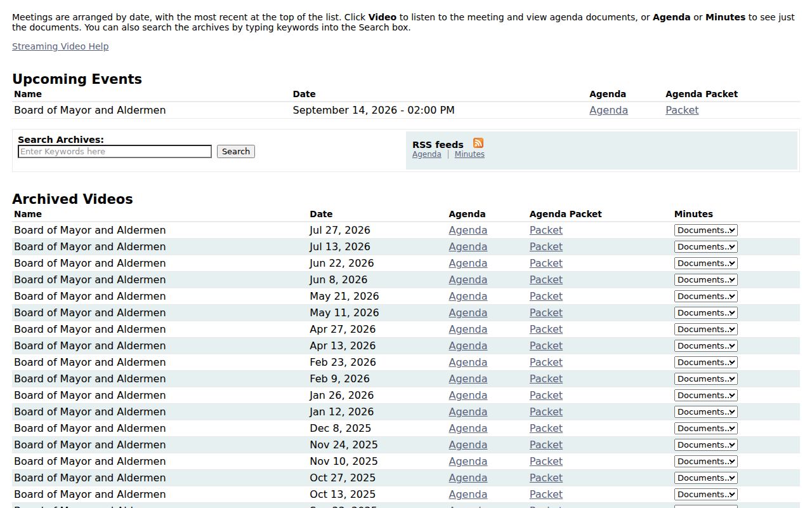Image resolution: width=812 pixels, height=508 pixels.
Task: Open the Jun 22, 2026 Agenda
Action: pyautogui.click(x=468, y=263)
